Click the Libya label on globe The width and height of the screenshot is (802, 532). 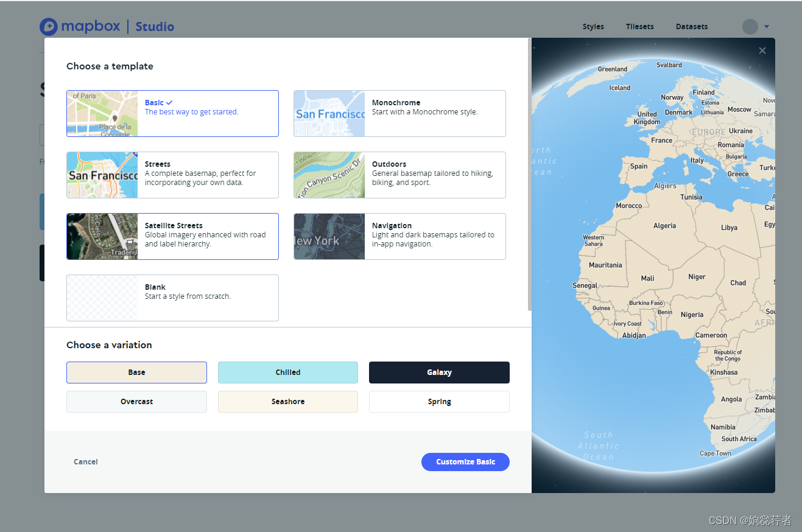tap(729, 228)
